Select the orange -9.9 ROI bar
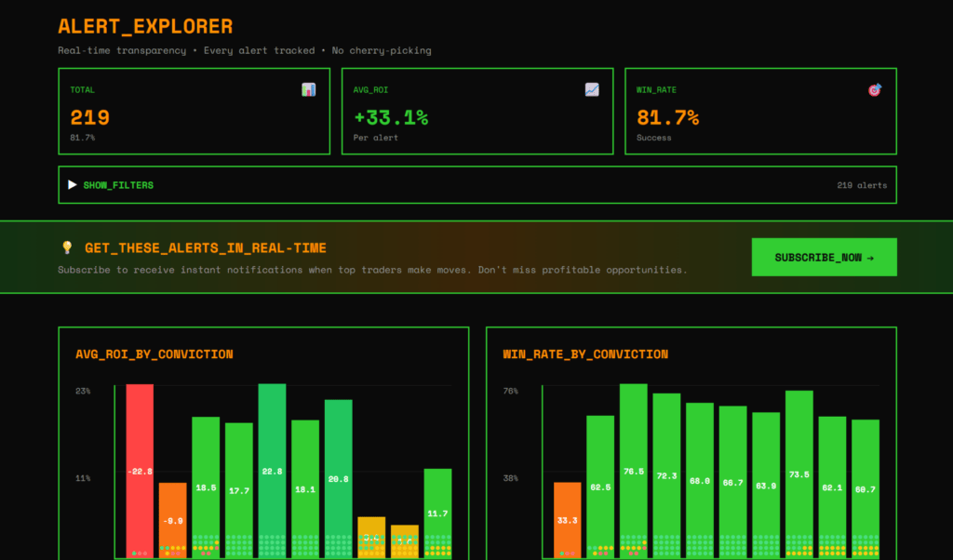953x560 pixels. [172, 519]
